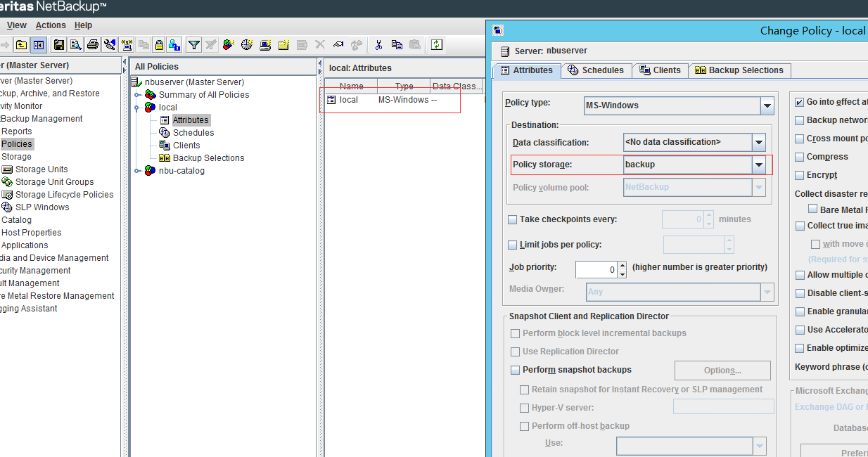
Task: Select the Attributes tab
Action: [x=526, y=70]
